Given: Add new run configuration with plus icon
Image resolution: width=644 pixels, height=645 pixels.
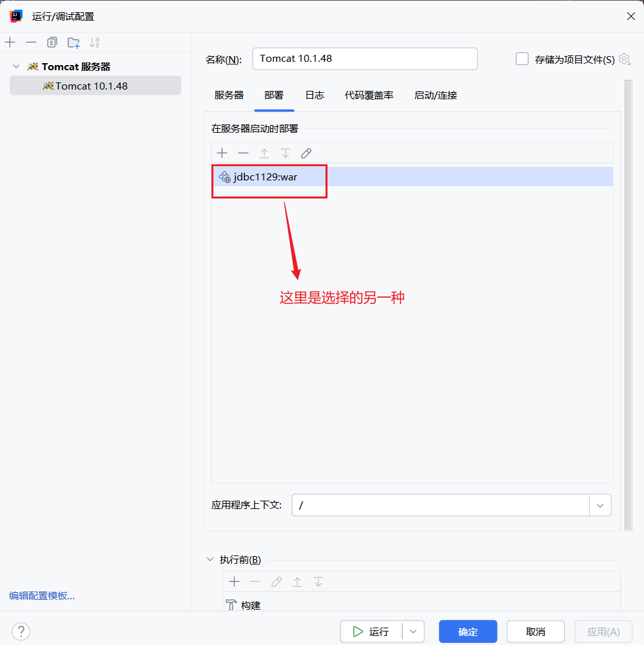Looking at the screenshot, I should click(10, 43).
